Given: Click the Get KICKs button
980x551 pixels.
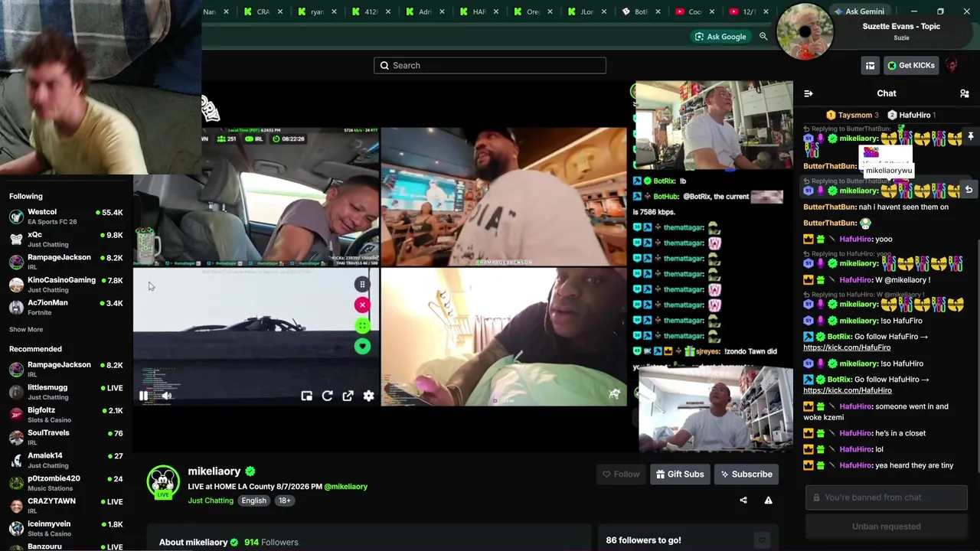Looking at the screenshot, I should coord(910,66).
